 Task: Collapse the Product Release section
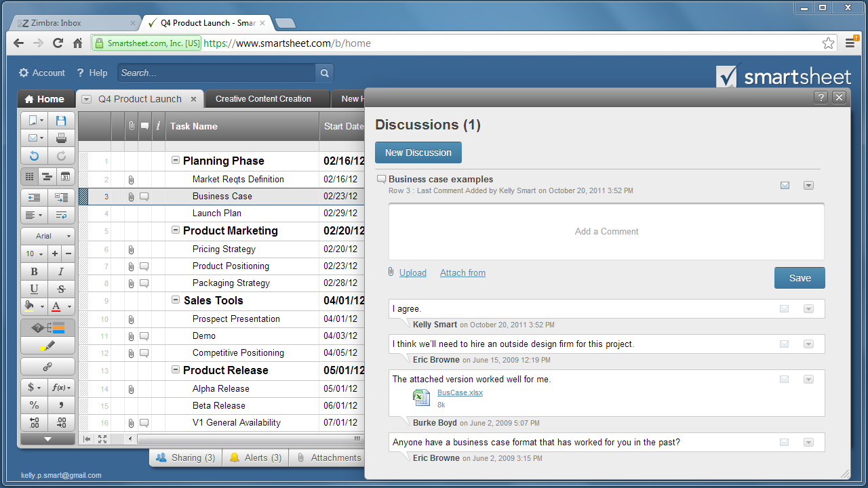[x=176, y=370]
